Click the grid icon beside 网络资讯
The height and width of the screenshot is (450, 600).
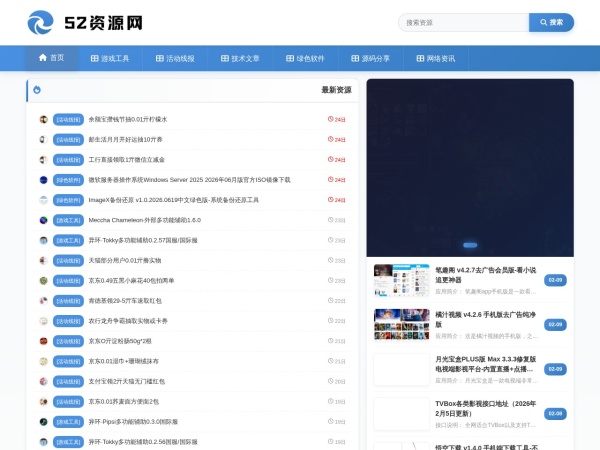click(x=420, y=58)
